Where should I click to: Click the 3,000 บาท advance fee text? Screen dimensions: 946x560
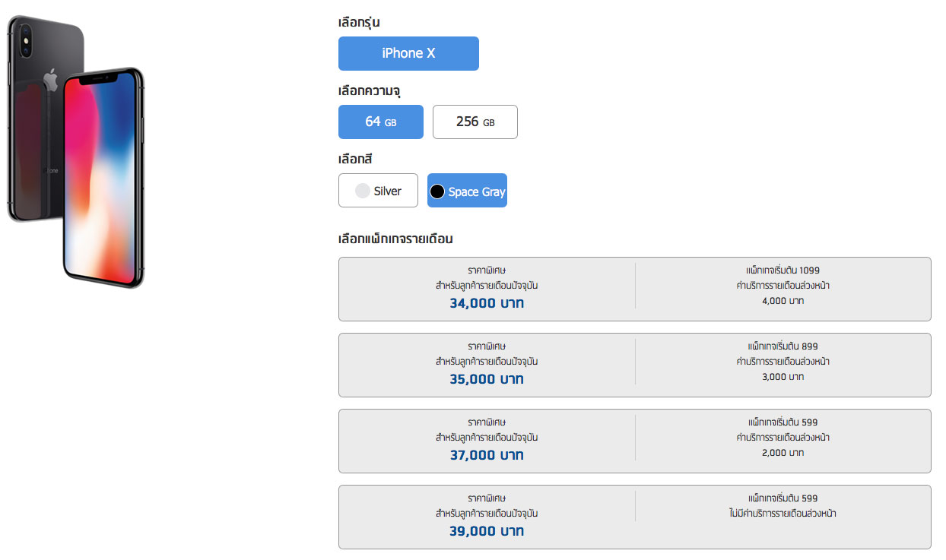(x=783, y=377)
